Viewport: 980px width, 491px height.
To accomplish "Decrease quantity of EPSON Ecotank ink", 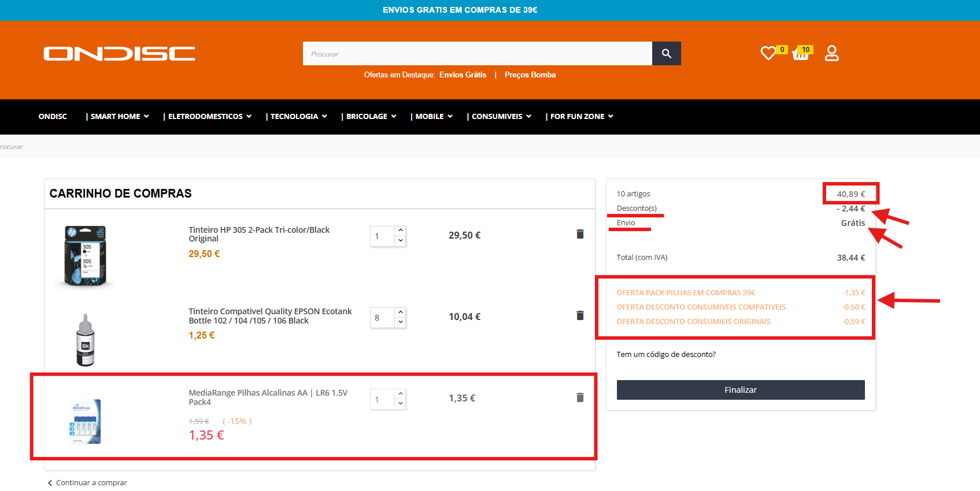I will pos(401,322).
